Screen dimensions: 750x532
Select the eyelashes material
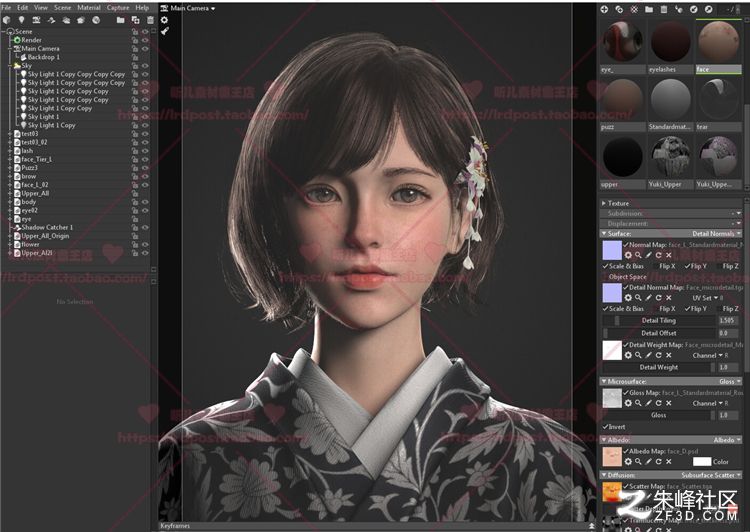coord(670,46)
